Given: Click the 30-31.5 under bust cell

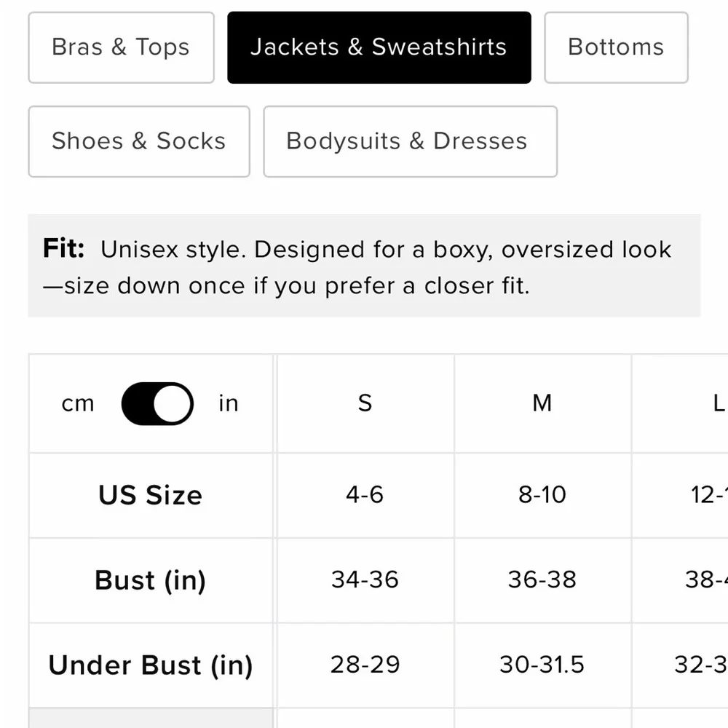Looking at the screenshot, I should coord(542,665).
